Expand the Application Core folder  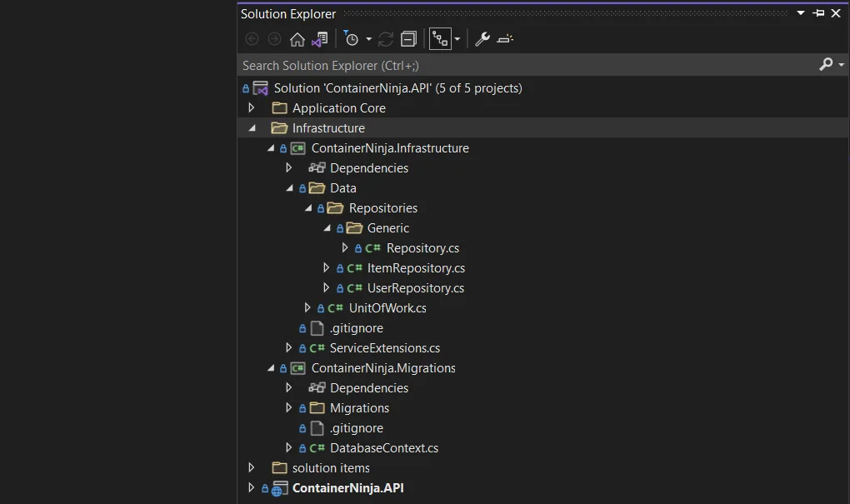click(x=252, y=108)
